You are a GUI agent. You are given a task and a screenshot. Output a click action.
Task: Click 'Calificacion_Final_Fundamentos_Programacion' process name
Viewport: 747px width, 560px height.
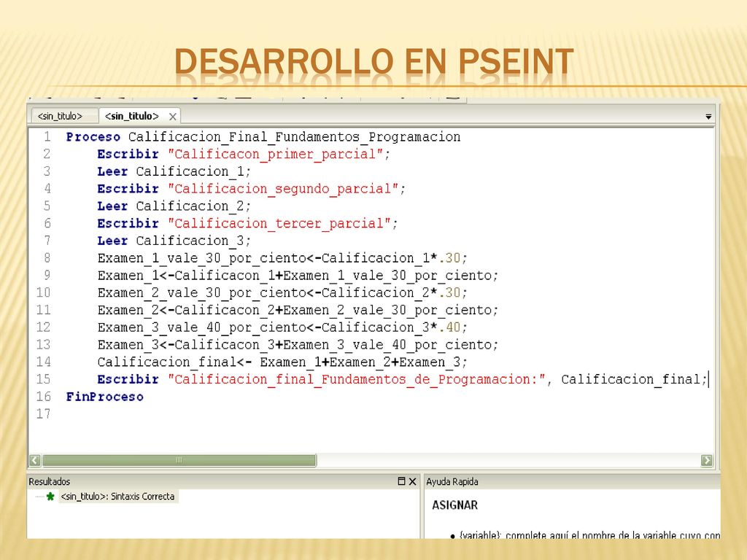click(x=294, y=137)
